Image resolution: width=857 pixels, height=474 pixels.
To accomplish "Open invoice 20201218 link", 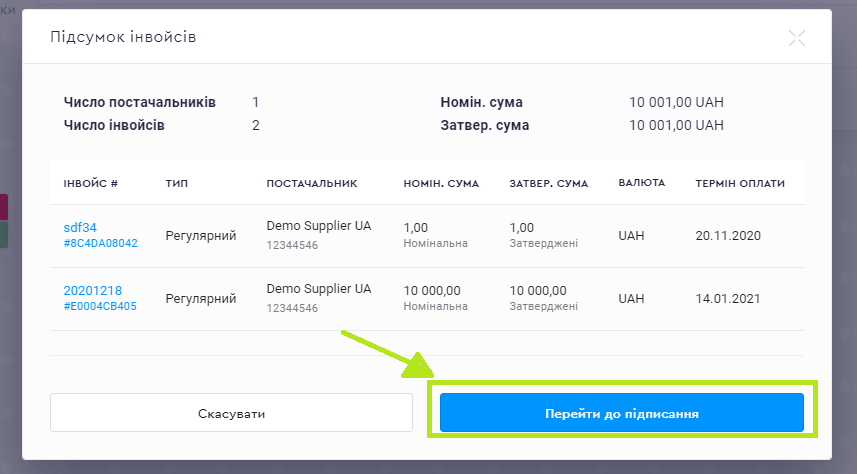I will (92, 291).
